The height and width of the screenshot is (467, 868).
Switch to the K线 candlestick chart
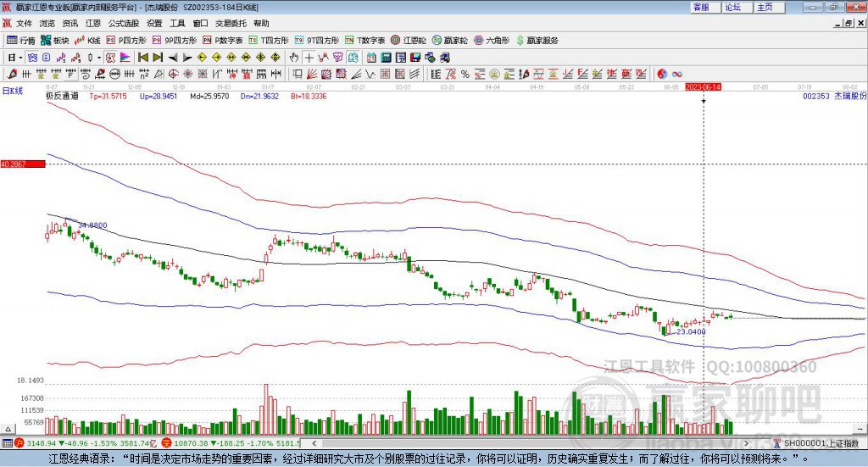click(x=87, y=41)
